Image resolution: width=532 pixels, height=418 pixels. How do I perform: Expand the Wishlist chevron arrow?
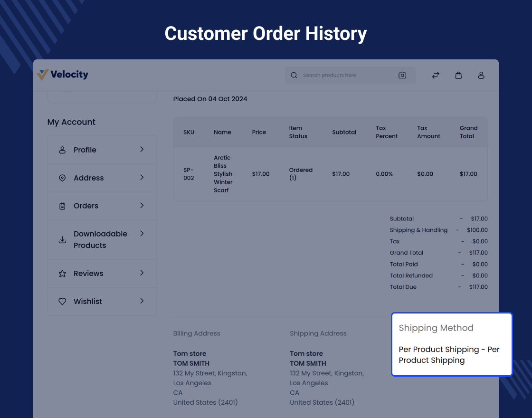point(142,301)
